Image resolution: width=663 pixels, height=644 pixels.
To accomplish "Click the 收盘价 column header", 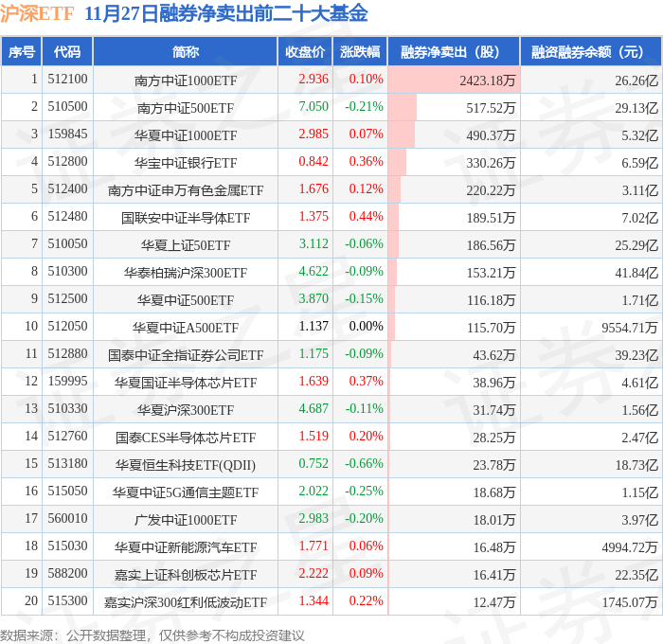I will pyautogui.click(x=305, y=51).
